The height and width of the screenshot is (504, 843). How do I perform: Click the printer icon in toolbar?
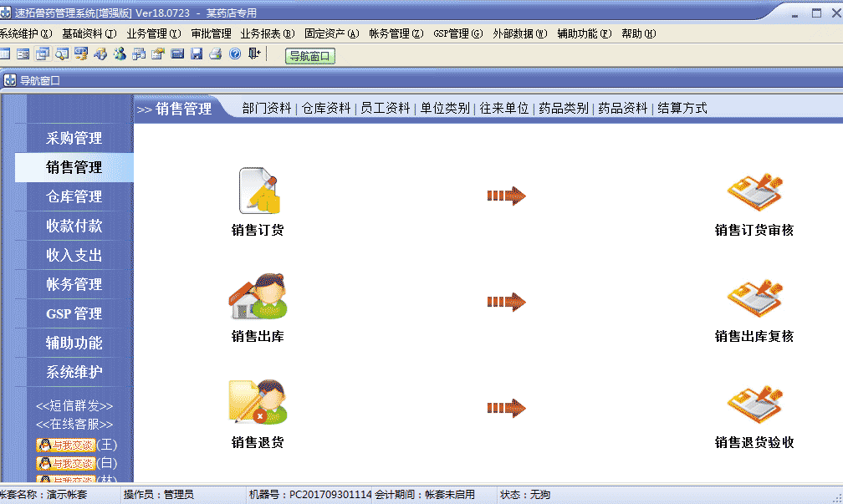pos(216,53)
